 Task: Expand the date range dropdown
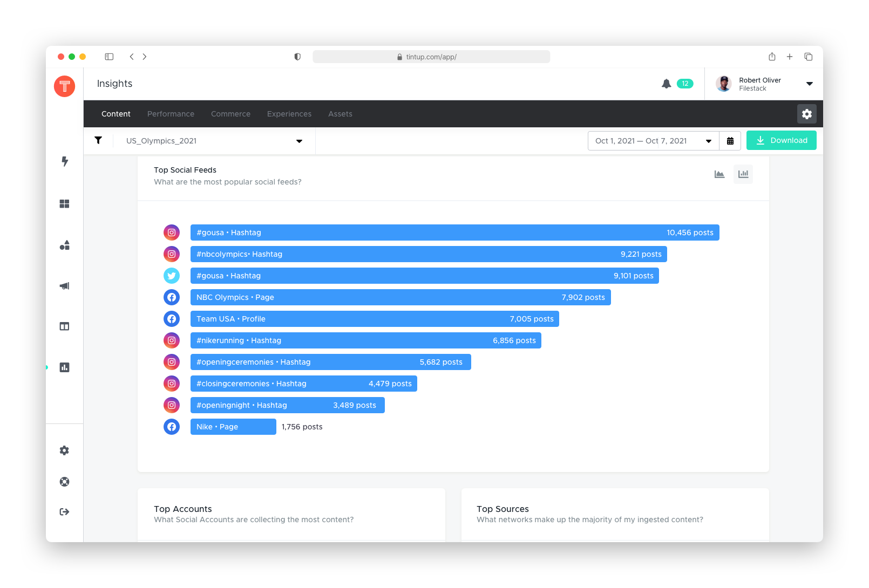point(709,141)
